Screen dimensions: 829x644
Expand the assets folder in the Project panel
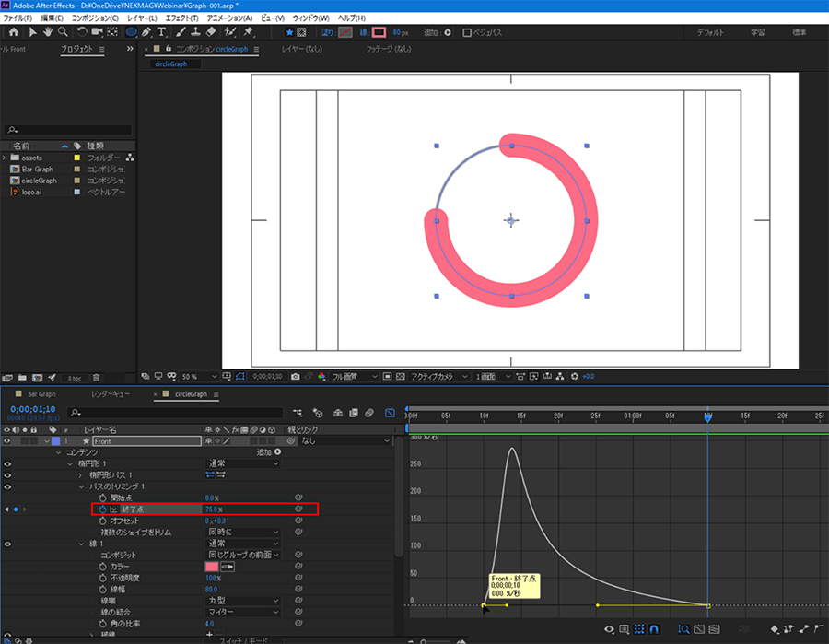5,158
